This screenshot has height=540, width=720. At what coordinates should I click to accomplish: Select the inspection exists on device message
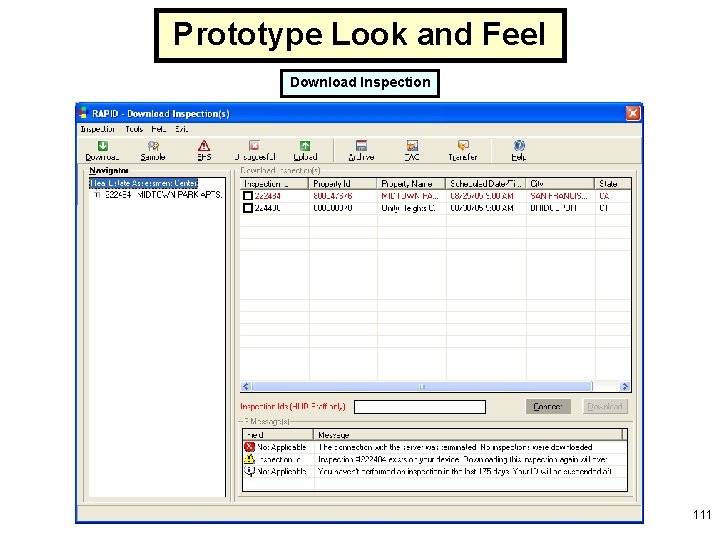click(x=462, y=459)
